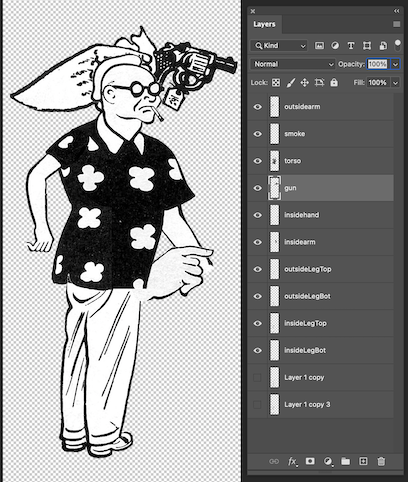Select the insideLegBot layer name
Viewport: 408px width, 482px height.
[x=305, y=350]
